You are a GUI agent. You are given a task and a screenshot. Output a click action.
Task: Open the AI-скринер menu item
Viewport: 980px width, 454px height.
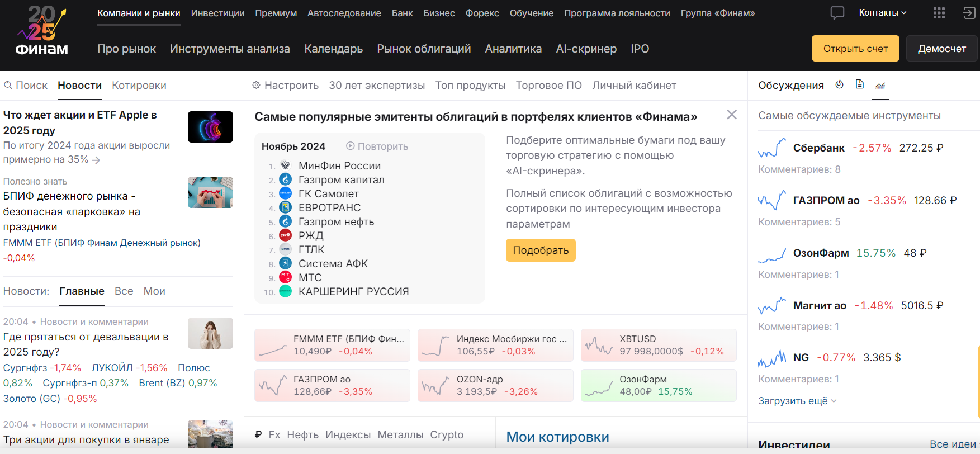pyautogui.click(x=586, y=49)
